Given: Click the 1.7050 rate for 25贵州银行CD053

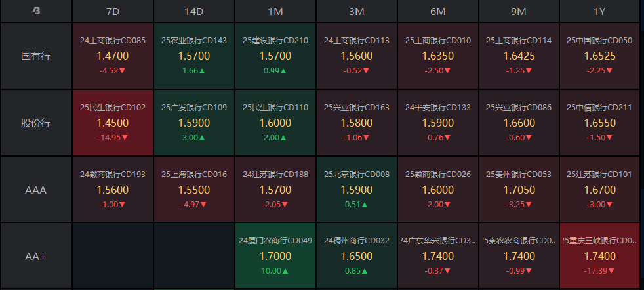Looking at the screenshot, I should [519, 190].
